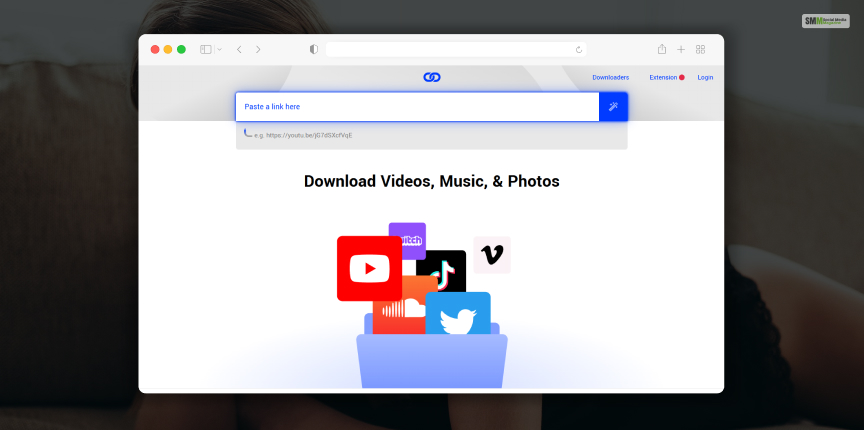Image resolution: width=864 pixels, height=430 pixels.
Task: Click the 'Paste a link here' field
Action: (x=417, y=106)
